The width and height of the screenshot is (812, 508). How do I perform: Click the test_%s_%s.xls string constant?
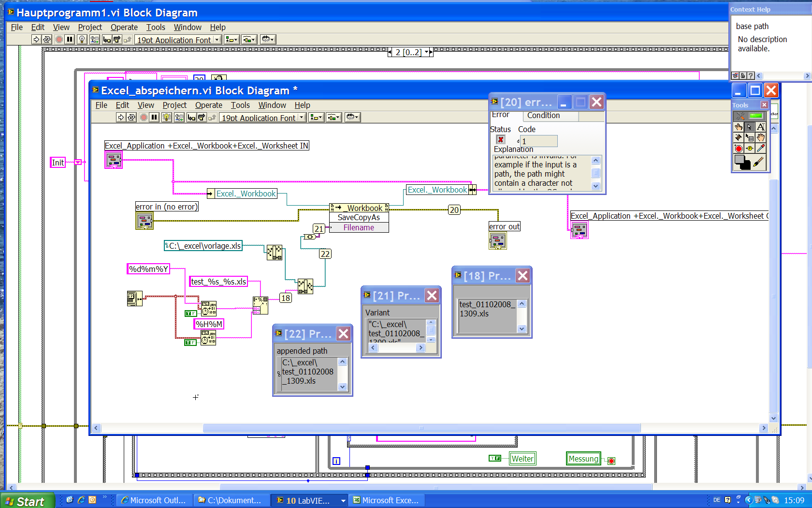(x=218, y=282)
